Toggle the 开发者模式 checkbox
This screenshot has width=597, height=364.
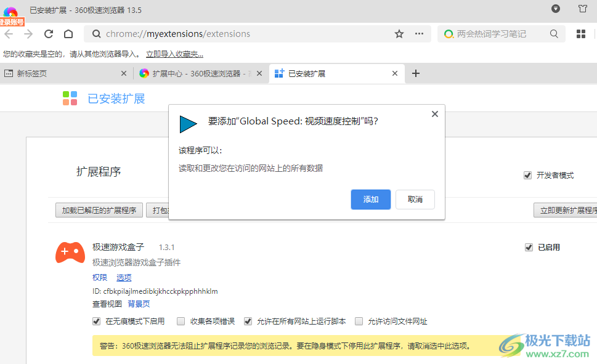pyautogui.click(x=527, y=176)
